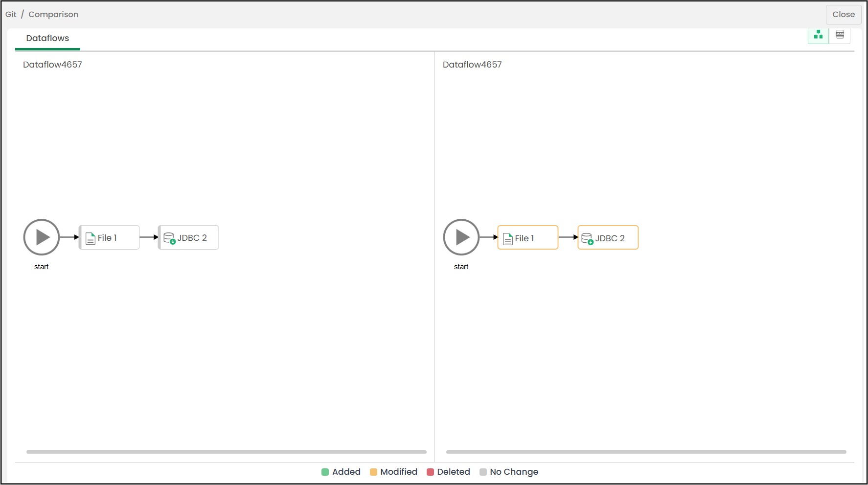Click the Git breadcrumb link

[11, 14]
